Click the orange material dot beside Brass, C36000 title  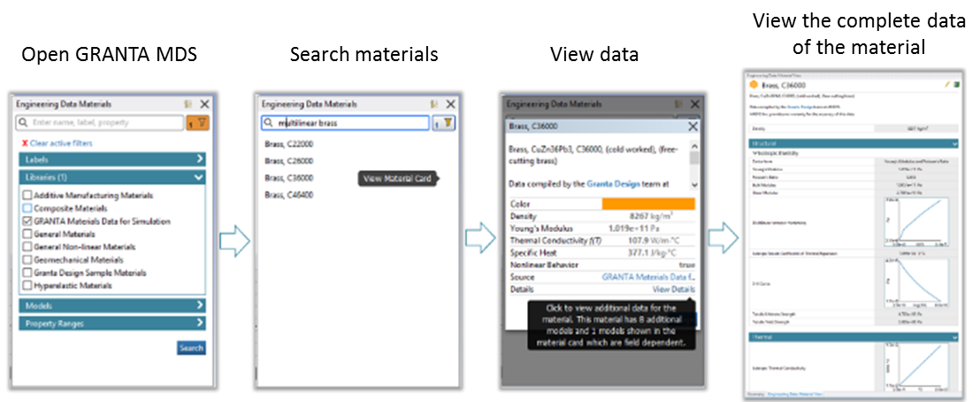pyautogui.click(x=753, y=84)
